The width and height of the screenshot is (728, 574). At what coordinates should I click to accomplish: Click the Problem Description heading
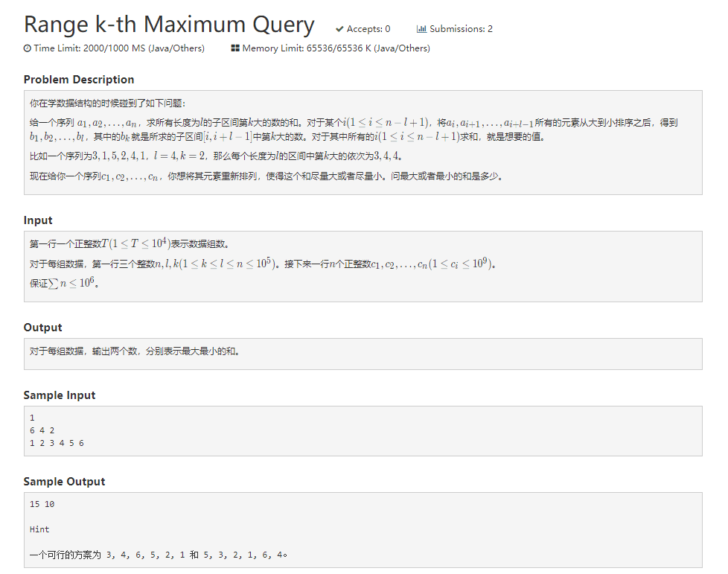coord(79,80)
